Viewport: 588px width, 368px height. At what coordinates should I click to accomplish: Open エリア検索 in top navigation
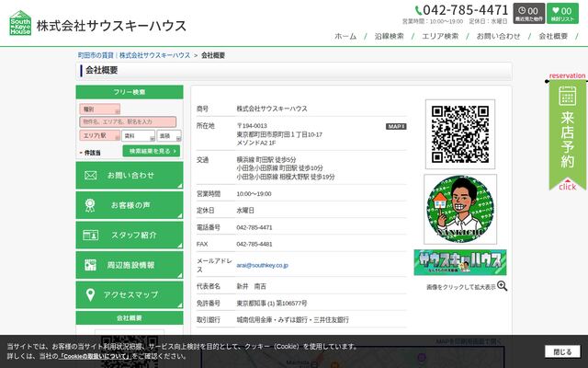[440, 36]
